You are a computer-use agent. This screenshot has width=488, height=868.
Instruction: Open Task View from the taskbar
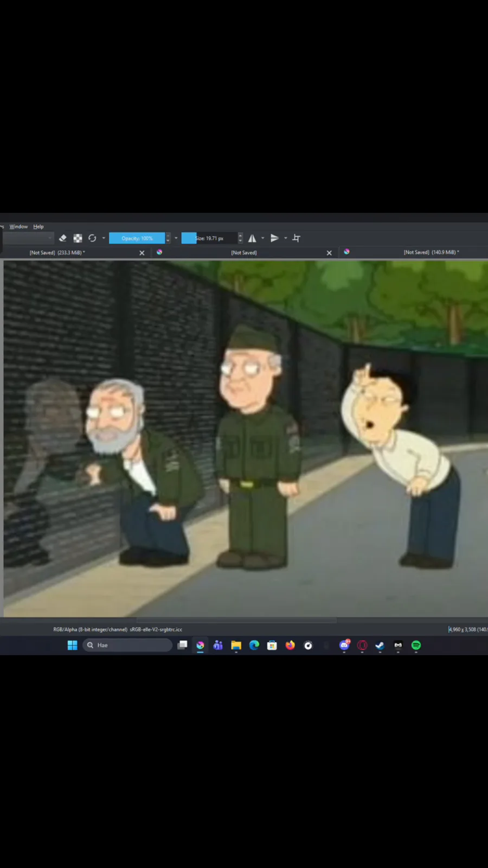(x=183, y=645)
